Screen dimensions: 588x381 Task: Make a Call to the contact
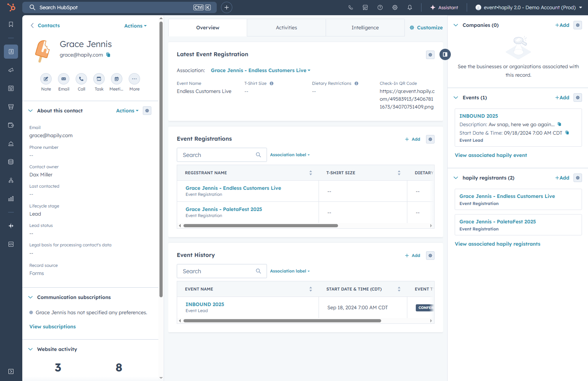coord(81,79)
